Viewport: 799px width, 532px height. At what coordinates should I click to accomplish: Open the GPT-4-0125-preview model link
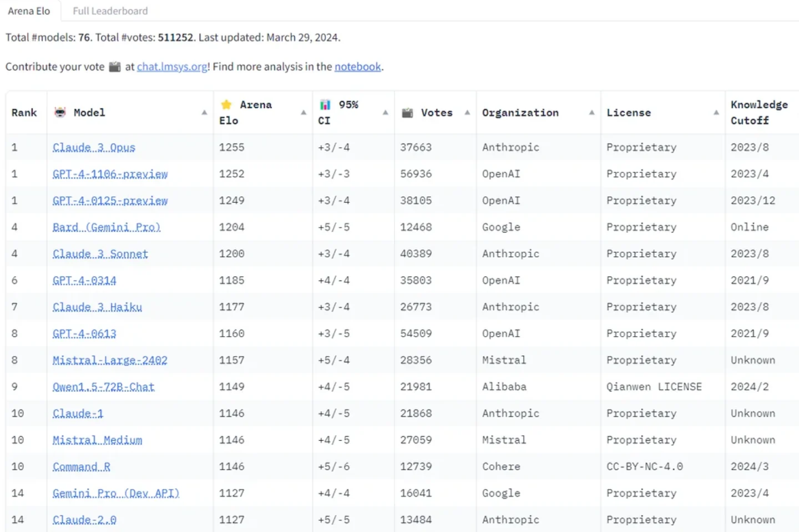click(x=110, y=201)
